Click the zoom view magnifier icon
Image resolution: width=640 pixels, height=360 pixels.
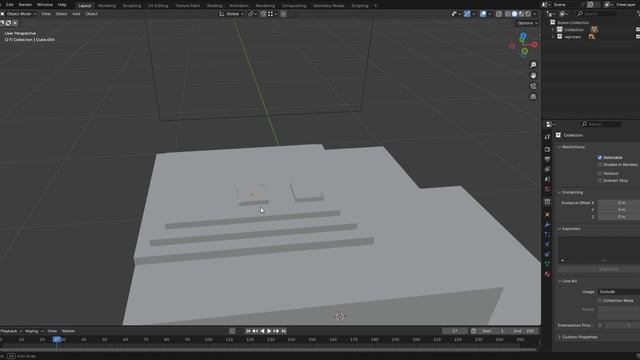(533, 65)
